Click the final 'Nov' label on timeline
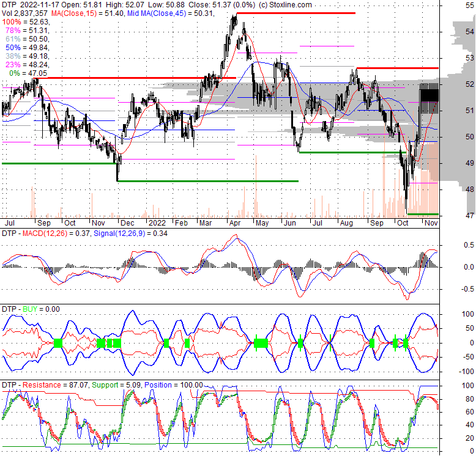This screenshot has width=476, height=456. 431,223
